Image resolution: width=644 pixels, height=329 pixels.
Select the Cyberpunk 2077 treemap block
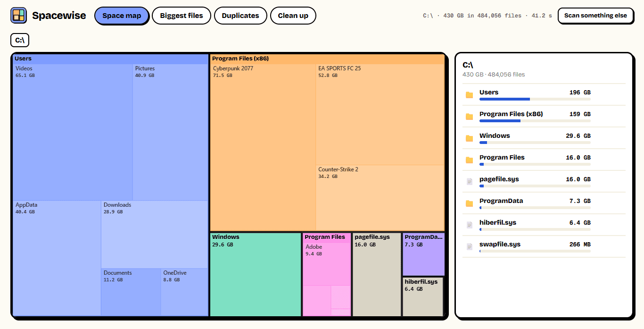click(x=263, y=147)
